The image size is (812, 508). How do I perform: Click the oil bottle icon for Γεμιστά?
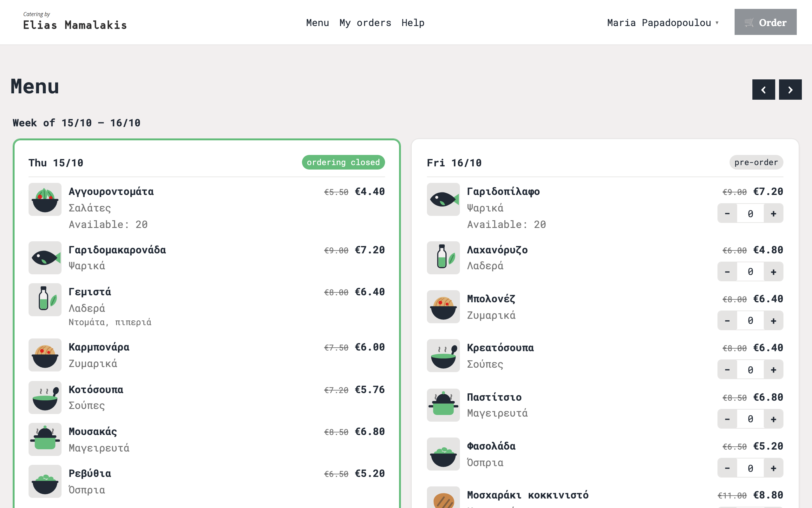click(45, 300)
